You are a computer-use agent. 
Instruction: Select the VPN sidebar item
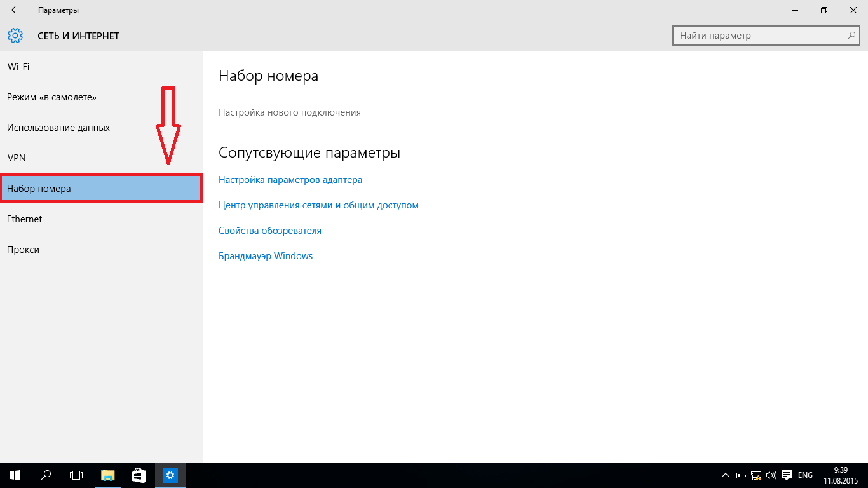pos(102,158)
